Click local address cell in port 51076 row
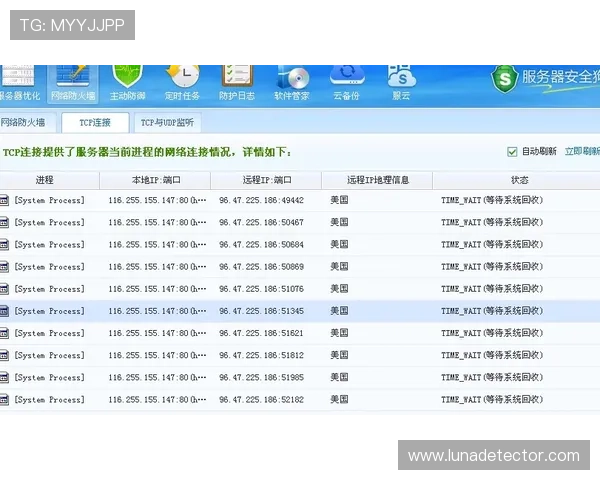Screen dimensions: 600x480 [157, 289]
